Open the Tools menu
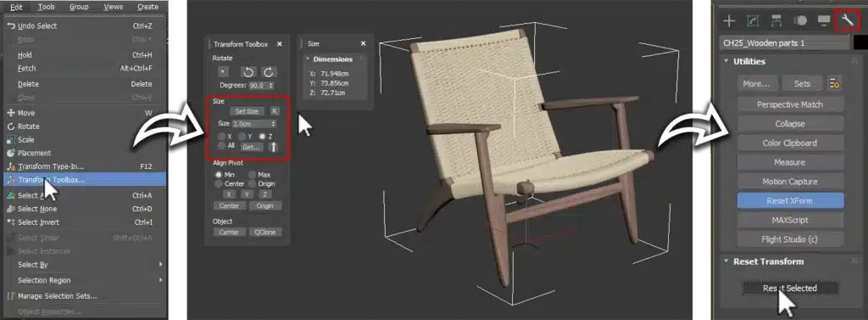868x320 pixels. pos(47,7)
